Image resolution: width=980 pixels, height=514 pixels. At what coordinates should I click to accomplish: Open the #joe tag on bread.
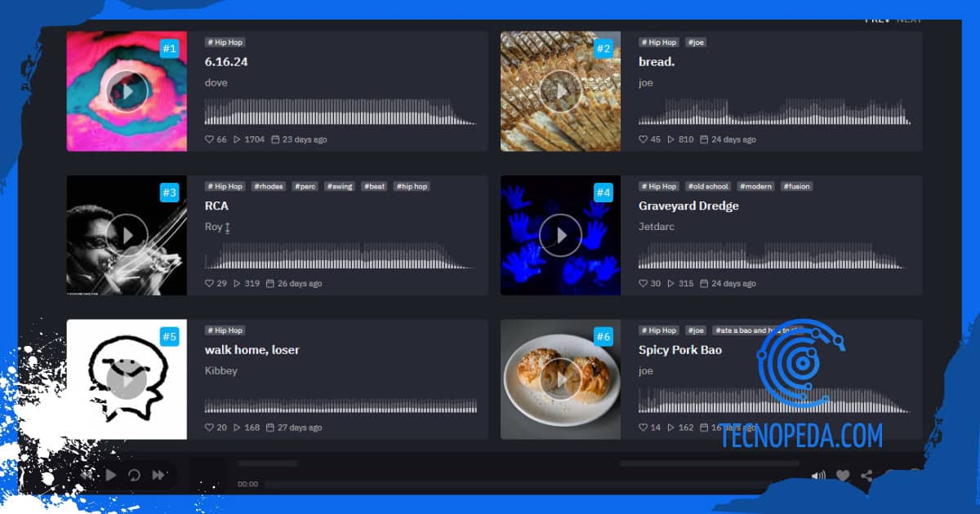point(696,42)
